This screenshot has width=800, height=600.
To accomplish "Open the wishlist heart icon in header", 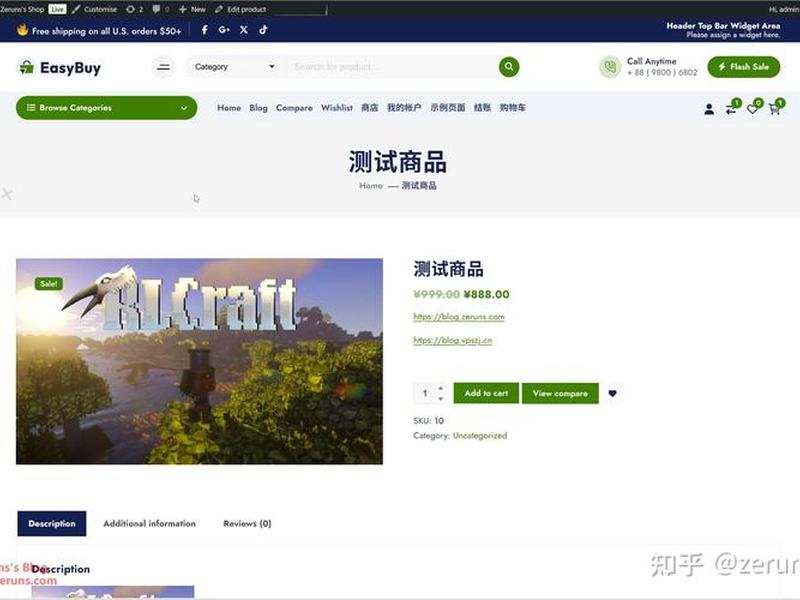I will click(753, 109).
